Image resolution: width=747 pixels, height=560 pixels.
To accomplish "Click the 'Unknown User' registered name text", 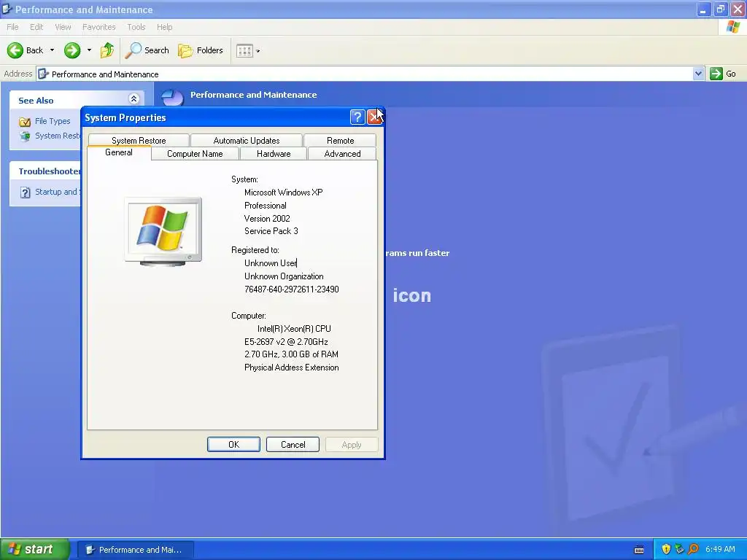I will coord(271,262).
